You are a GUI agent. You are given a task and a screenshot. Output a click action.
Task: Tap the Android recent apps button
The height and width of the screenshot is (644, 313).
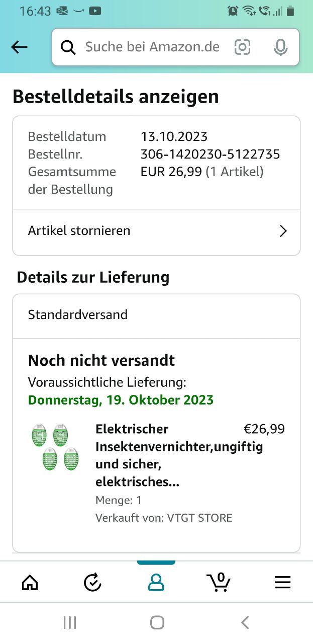click(69, 623)
